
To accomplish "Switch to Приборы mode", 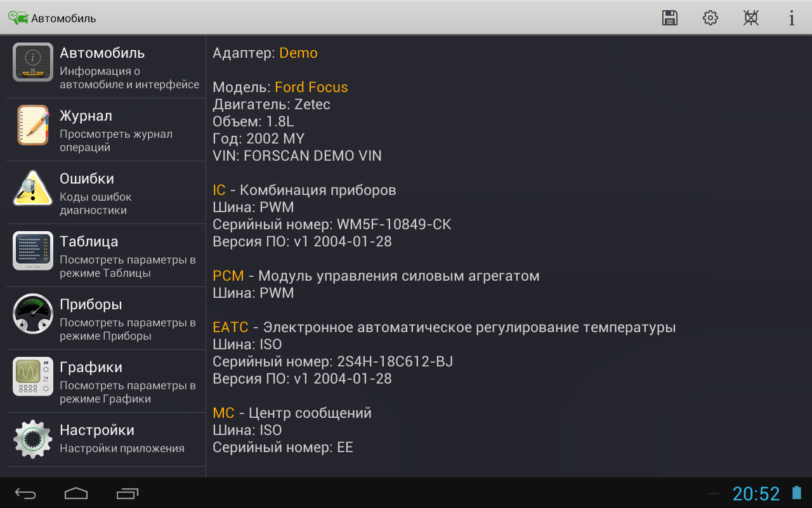I will click(106, 318).
